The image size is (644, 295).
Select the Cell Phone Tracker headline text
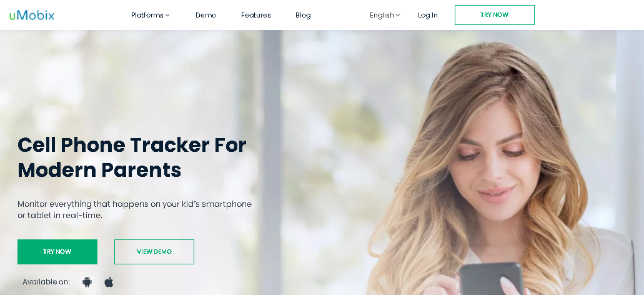pos(132,157)
